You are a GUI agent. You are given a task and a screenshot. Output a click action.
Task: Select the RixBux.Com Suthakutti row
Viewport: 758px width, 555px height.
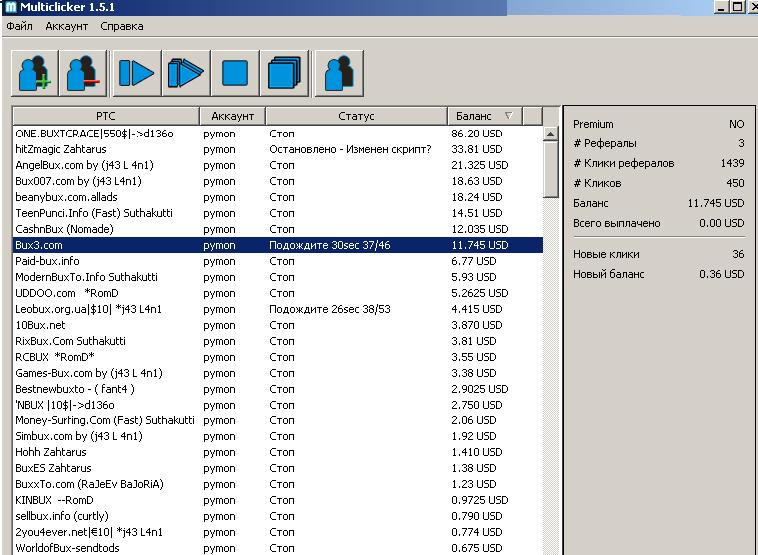[x=278, y=340]
